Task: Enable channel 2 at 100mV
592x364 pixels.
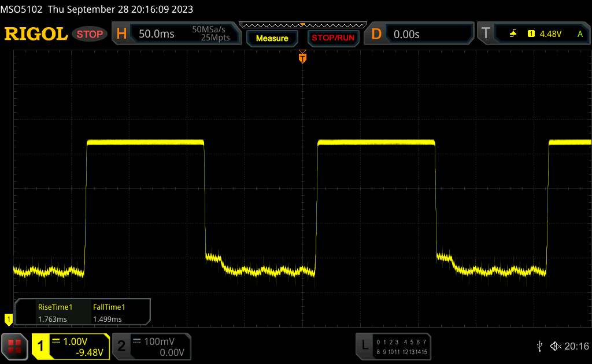Action: click(151, 346)
